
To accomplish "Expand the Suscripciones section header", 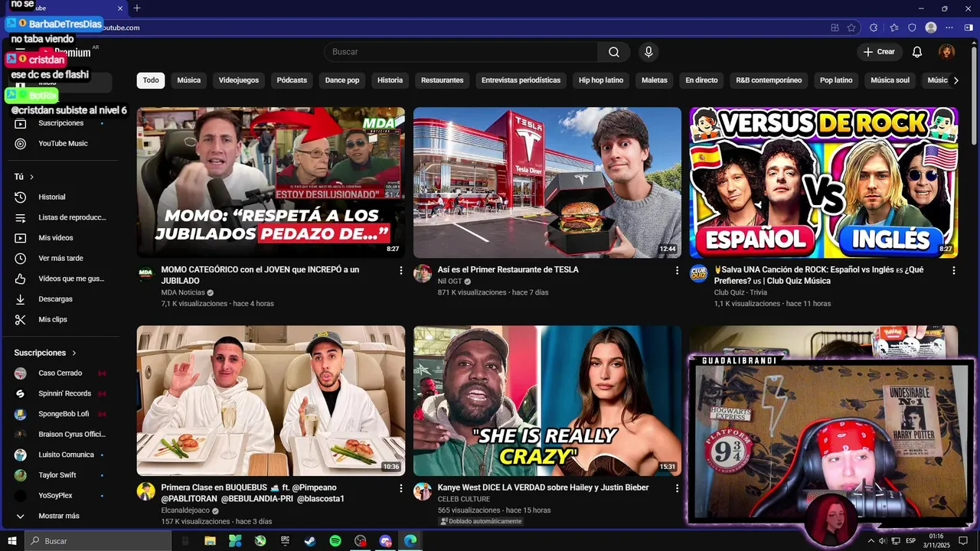I will [x=46, y=353].
